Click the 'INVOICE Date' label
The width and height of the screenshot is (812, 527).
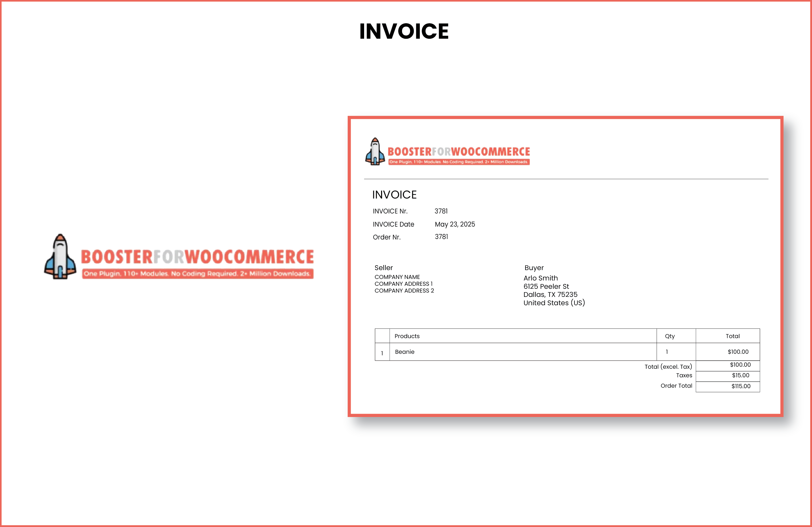(x=393, y=224)
